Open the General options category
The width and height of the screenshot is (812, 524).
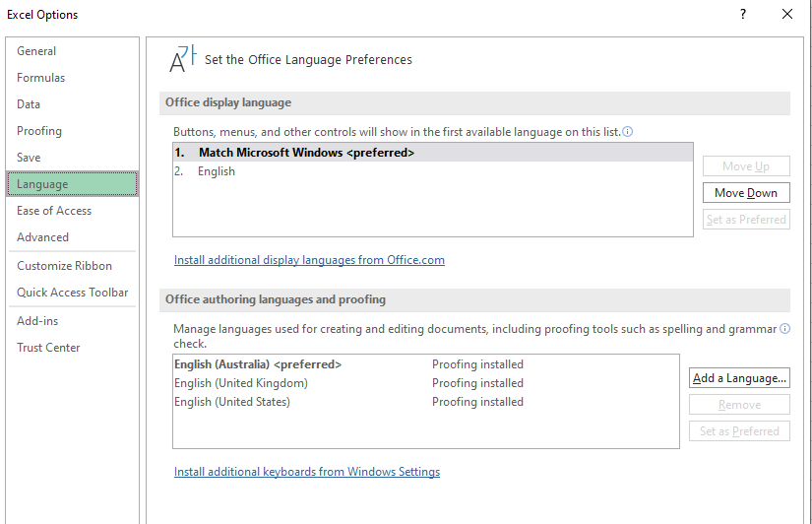click(x=72, y=51)
